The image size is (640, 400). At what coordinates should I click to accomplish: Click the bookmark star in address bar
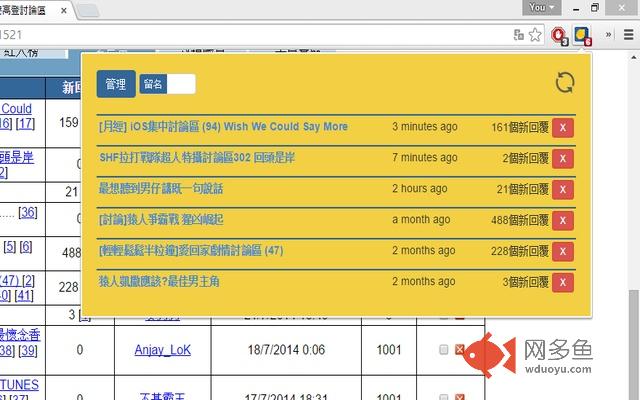(x=535, y=35)
